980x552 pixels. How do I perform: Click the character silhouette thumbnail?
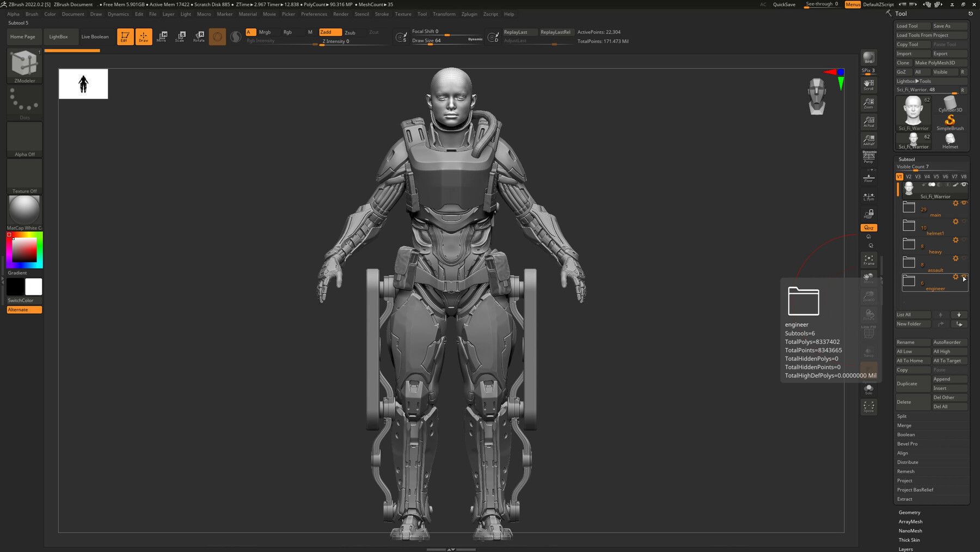83,84
